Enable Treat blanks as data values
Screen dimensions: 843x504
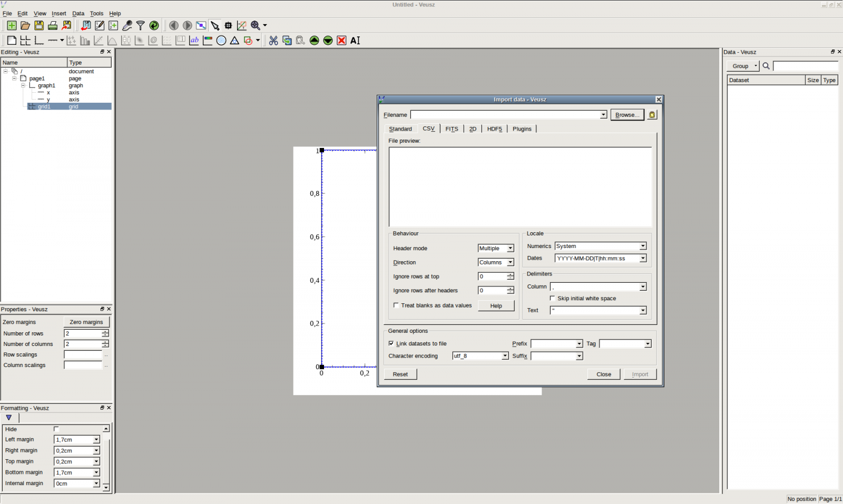pos(396,305)
